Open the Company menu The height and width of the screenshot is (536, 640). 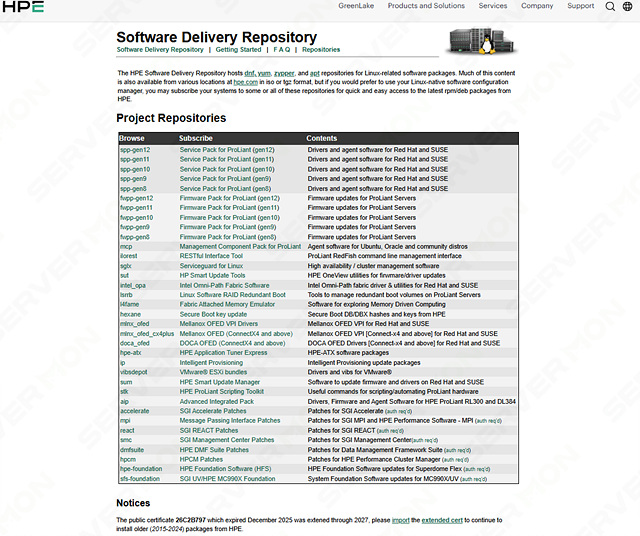tap(537, 6)
